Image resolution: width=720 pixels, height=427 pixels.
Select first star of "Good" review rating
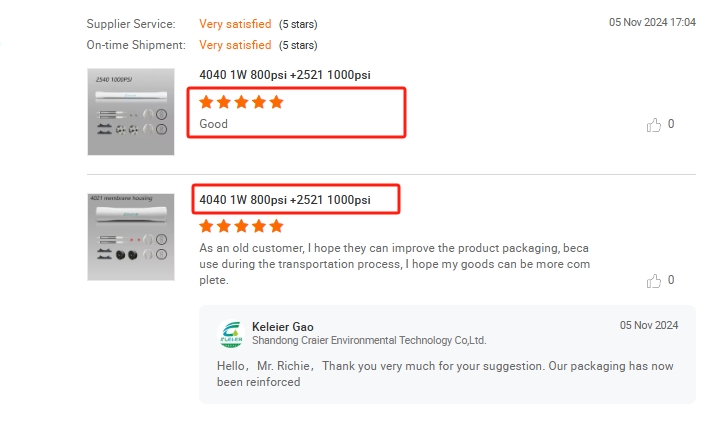pyautogui.click(x=206, y=102)
